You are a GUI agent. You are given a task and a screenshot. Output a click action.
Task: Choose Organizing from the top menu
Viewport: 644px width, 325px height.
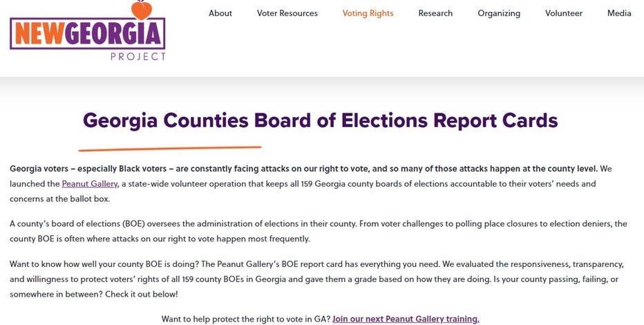499,13
